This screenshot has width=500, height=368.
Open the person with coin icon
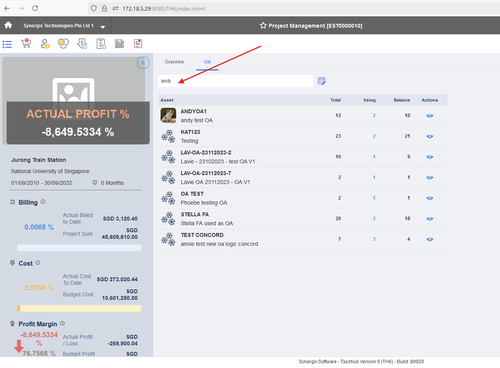(x=45, y=44)
